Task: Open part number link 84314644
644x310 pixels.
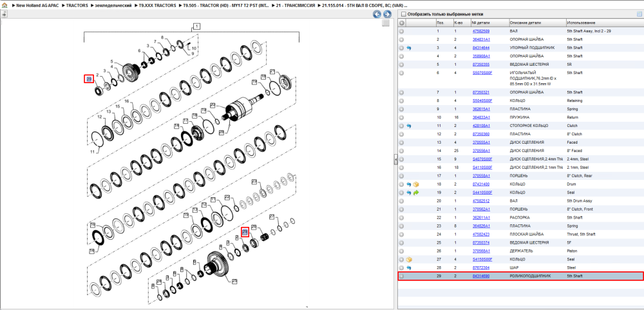Action: 480,48
